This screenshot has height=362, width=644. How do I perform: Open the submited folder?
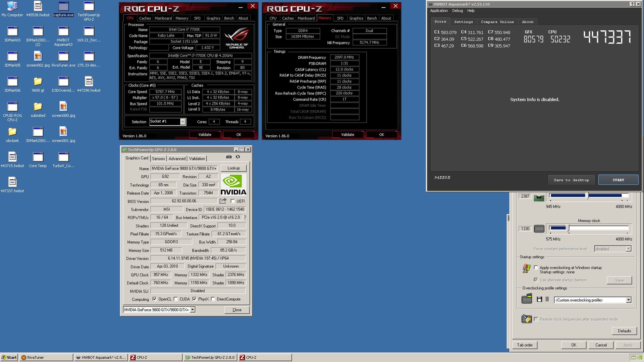coord(38,110)
